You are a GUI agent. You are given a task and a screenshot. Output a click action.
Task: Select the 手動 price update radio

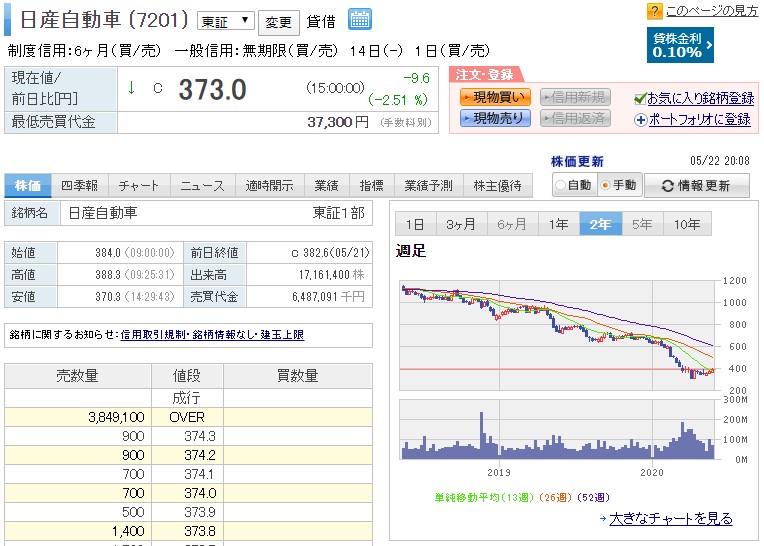point(606,185)
